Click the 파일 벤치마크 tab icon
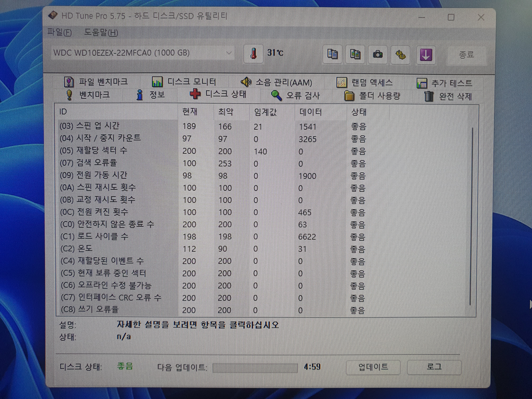Screen dimensions: 532x399 point(69,82)
